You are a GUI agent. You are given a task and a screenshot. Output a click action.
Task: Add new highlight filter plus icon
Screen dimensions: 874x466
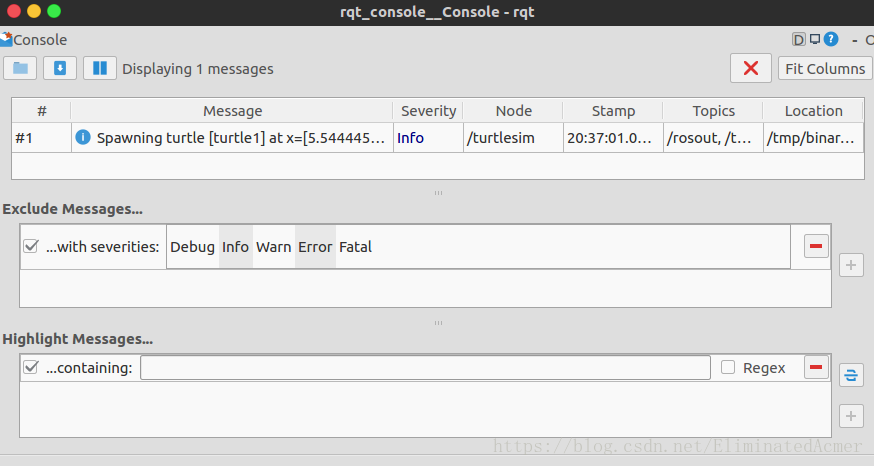[x=851, y=416]
